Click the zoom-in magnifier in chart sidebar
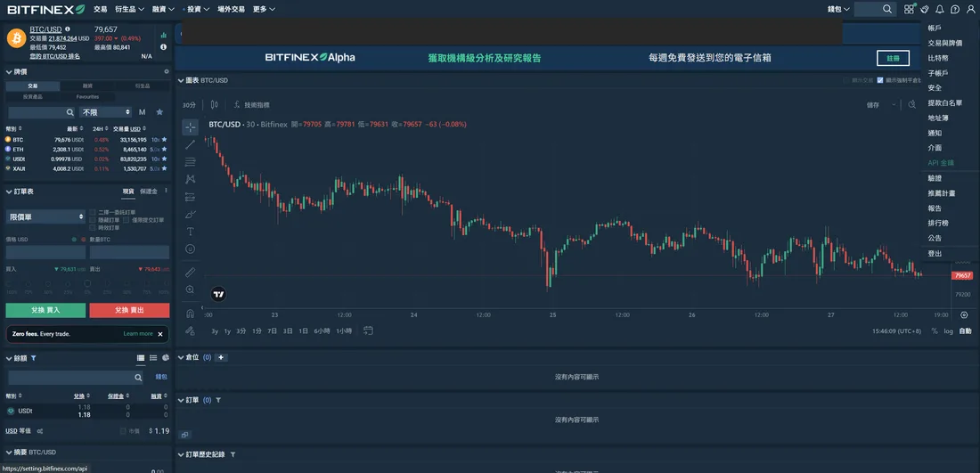Viewport: 980px width, 473px height. pos(190,290)
